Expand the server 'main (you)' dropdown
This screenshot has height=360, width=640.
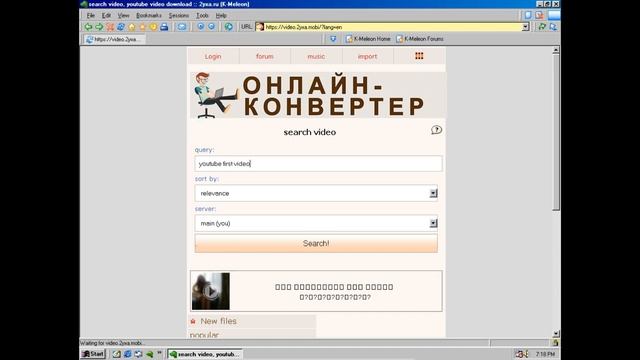coord(433,223)
